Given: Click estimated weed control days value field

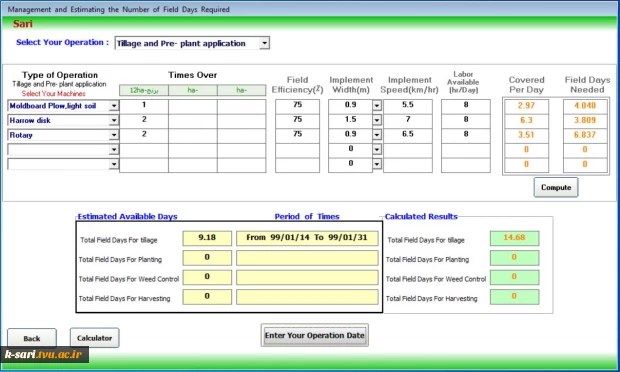Looking at the screenshot, I should click(x=207, y=277).
